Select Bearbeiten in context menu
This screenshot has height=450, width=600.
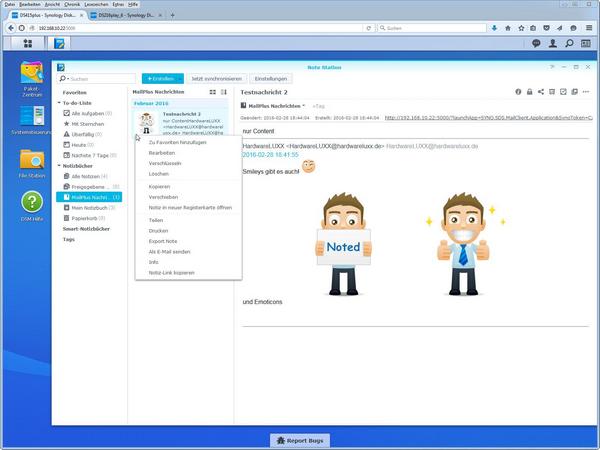162,153
